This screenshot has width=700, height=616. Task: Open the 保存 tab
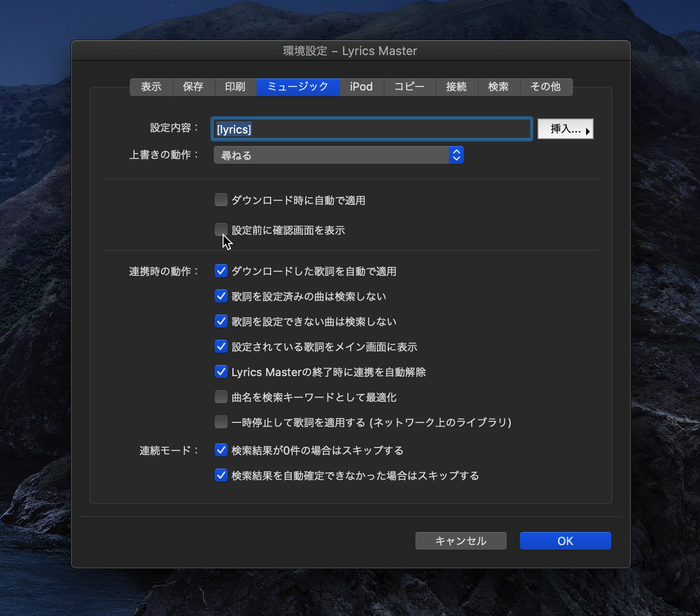[x=193, y=87]
